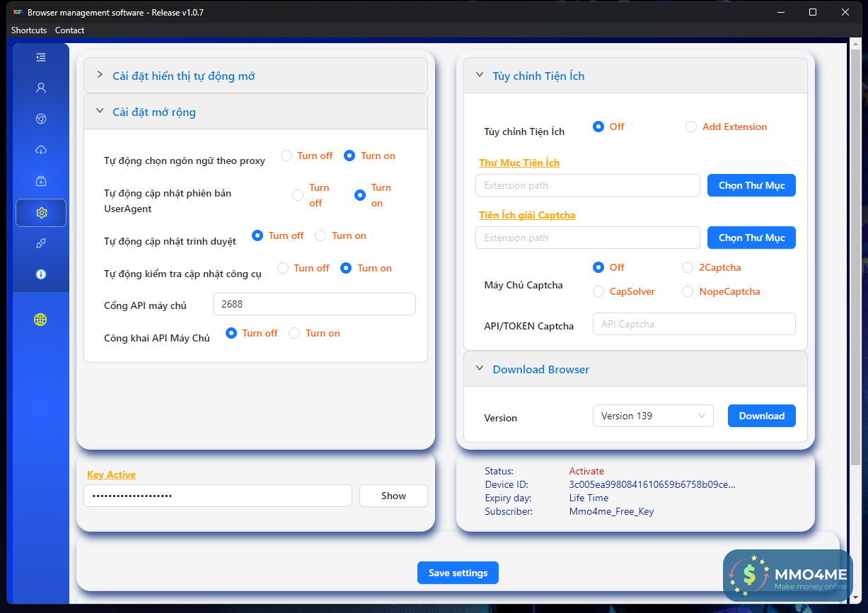The width and height of the screenshot is (868, 613).
Task: Select Turn on for auto language by proxy
Action: [349, 156]
